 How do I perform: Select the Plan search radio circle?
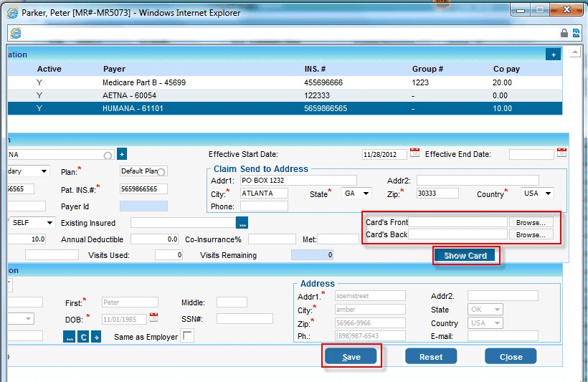point(162,172)
